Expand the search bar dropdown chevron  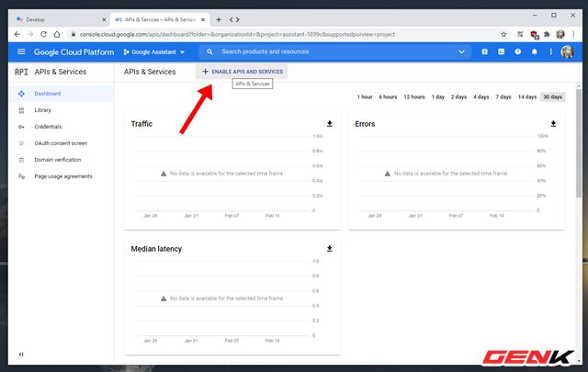[461, 51]
